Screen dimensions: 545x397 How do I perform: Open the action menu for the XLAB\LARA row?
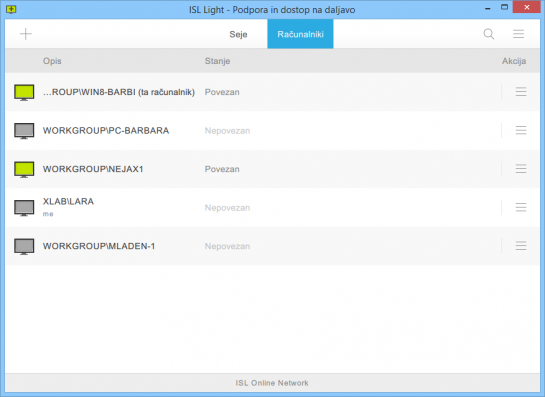pyautogui.click(x=521, y=208)
